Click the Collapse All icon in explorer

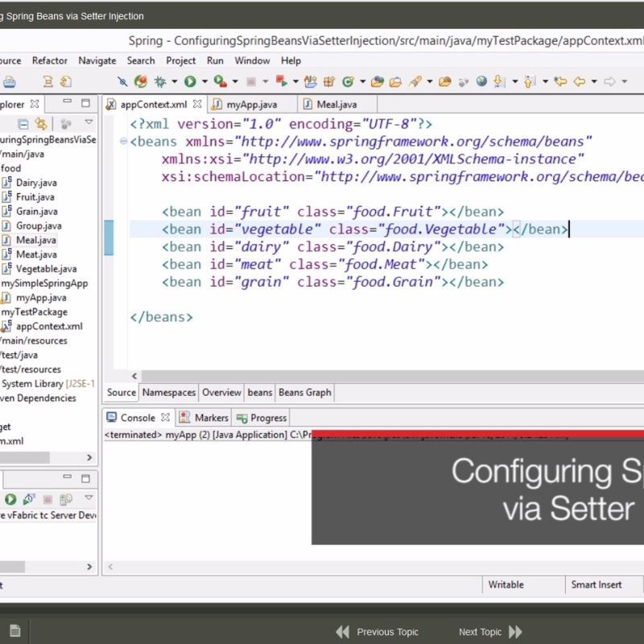(x=23, y=124)
